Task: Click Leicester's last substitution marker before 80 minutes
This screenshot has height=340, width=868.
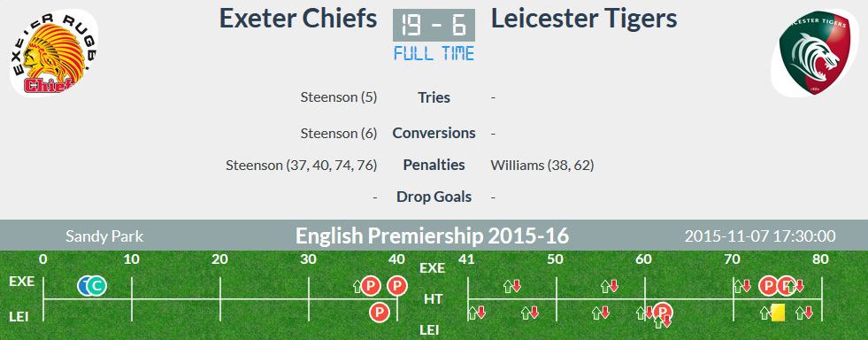Action: click(x=804, y=313)
